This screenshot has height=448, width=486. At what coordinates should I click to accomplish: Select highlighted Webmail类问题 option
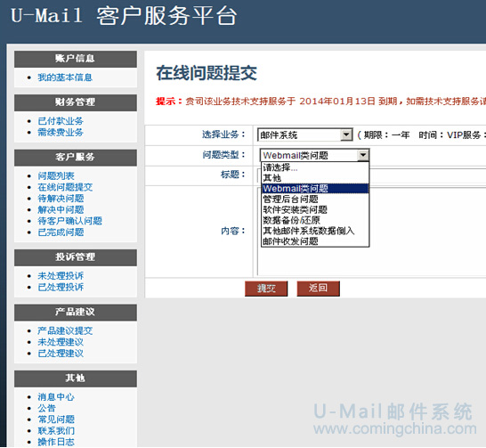tap(315, 189)
